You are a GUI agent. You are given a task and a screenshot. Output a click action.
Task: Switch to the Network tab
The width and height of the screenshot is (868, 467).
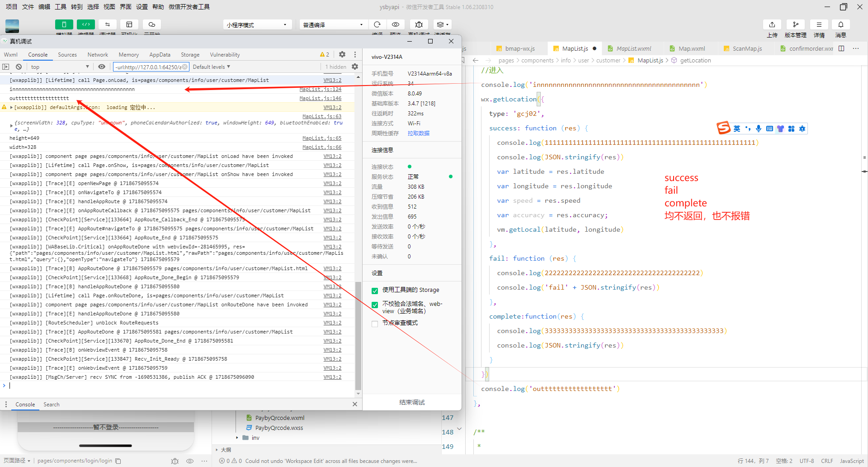pos(98,55)
